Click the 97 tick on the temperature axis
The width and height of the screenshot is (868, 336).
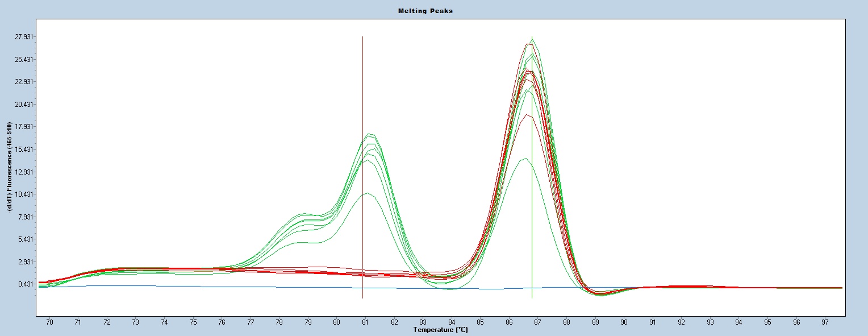[825, 322]
